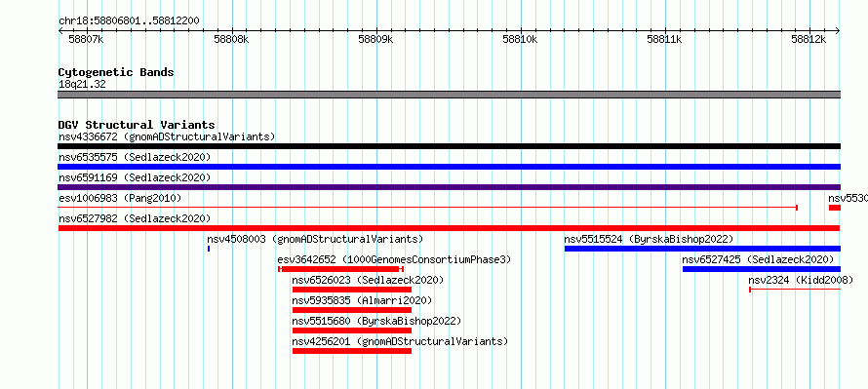
Task: Open the nsv4508003 (gnomADStructuralVariants) label
Action: click(315, 239)
